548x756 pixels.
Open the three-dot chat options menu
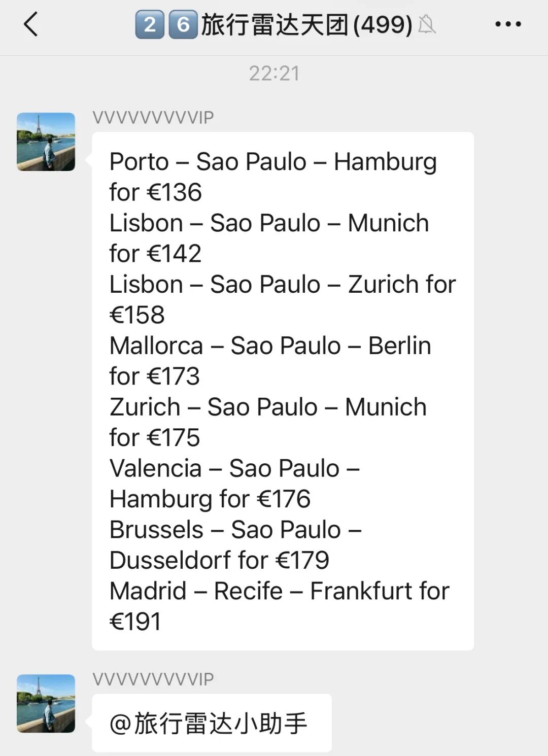tap(508, 24)
